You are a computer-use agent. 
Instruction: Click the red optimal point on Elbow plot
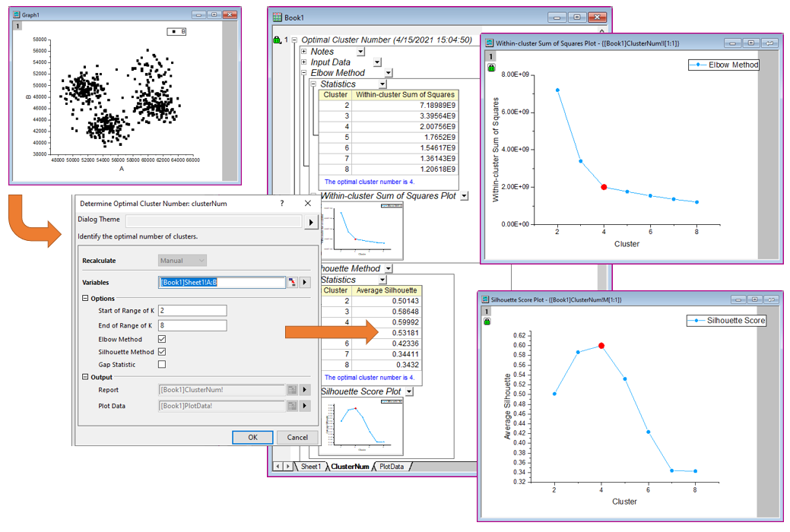[604, 187]
